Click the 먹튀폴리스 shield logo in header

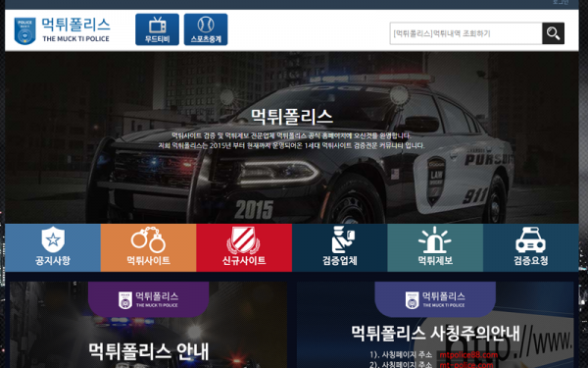tap(24, 30)
